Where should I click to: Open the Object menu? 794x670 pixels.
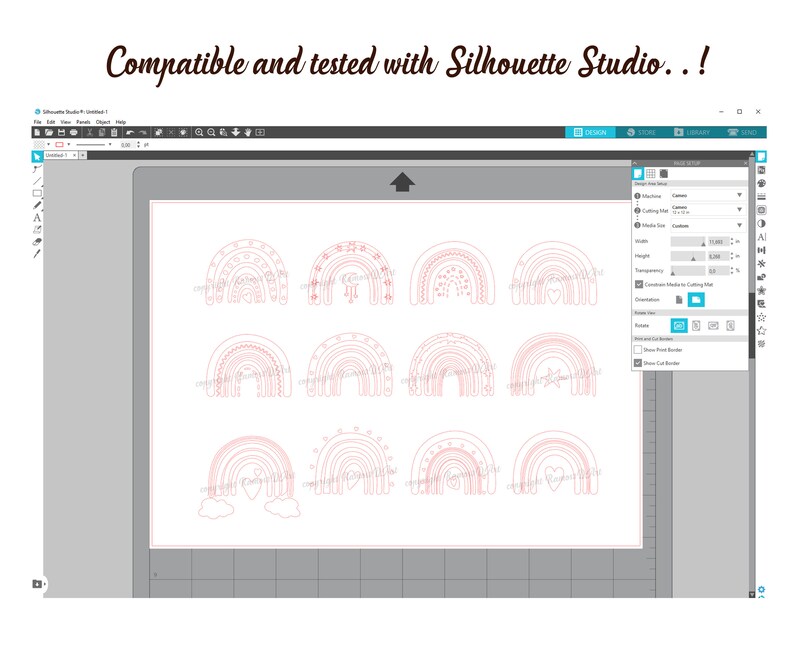[103, 122]
